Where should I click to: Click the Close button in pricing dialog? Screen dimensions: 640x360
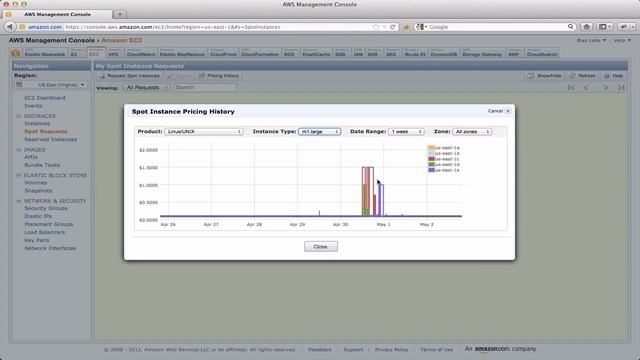[x=321, y=247]
